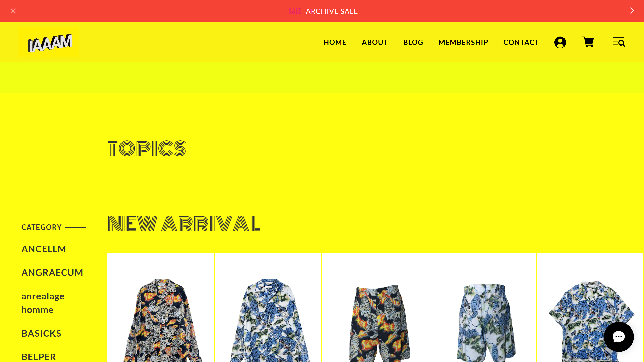This screenshot has width=644, height=362.
Task: Go to the next banner announcement
Action: click(632, 11)
